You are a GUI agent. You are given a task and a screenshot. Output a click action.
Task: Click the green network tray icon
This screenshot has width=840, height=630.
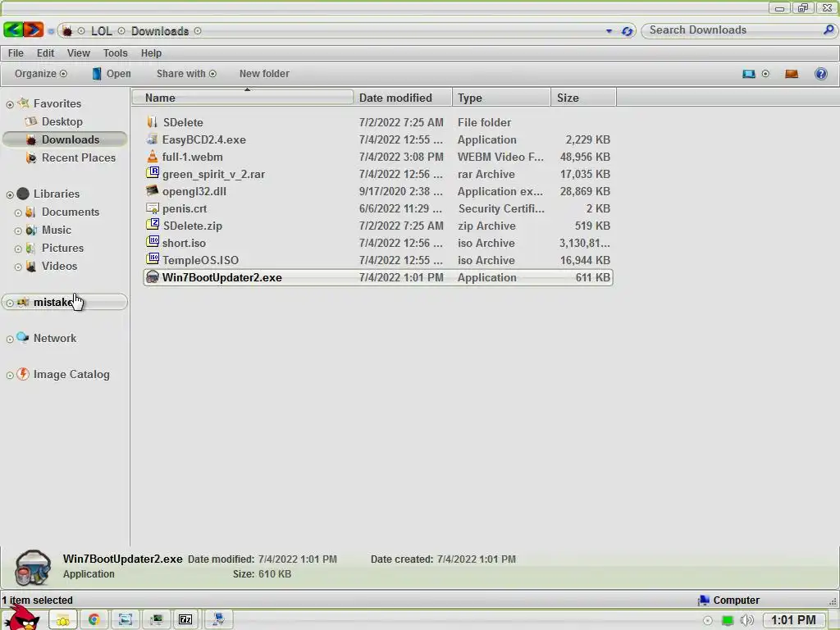coord(727,620)
